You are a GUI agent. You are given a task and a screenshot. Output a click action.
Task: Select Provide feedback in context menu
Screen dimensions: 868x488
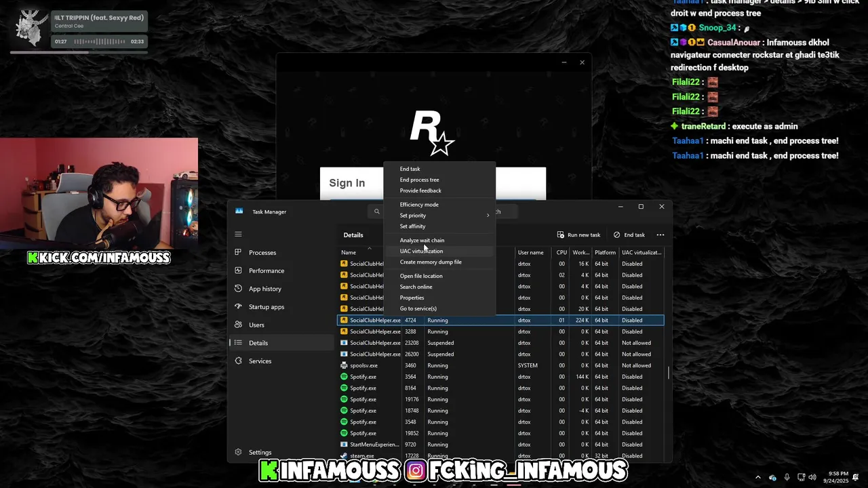(x=420, y=190)
